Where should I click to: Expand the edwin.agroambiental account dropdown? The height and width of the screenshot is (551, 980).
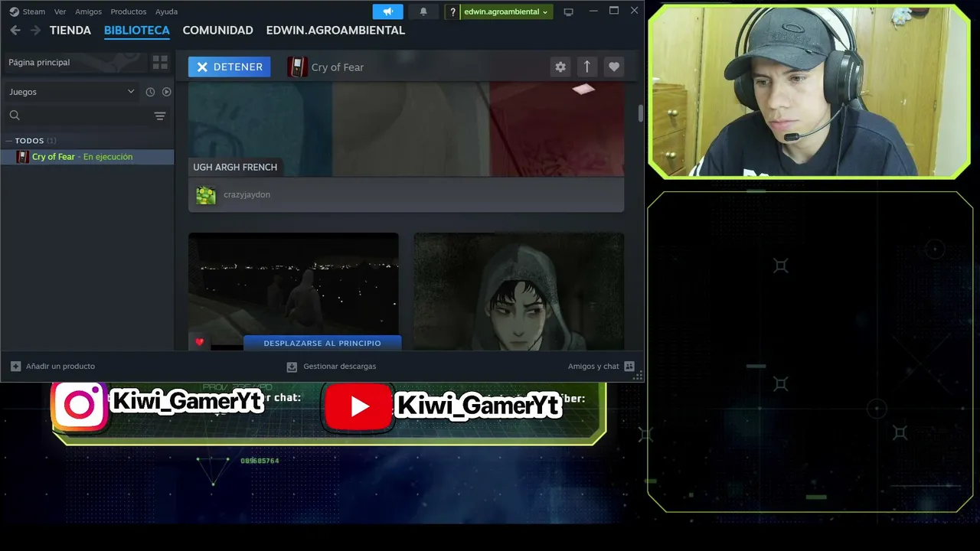pyautogui.click(x=505, y=11)
